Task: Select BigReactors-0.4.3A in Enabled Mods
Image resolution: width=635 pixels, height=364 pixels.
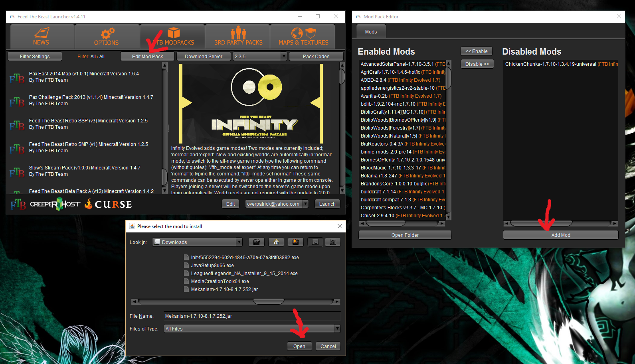Action: [x=403, y=144]
